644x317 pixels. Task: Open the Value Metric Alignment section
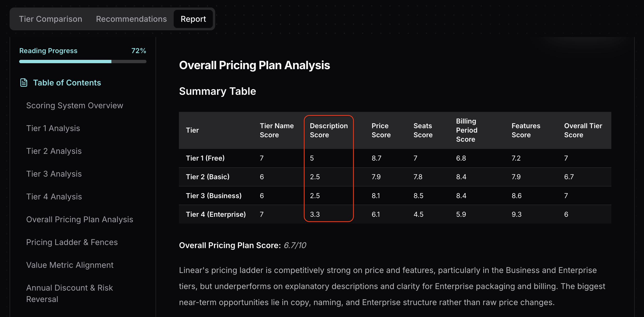point(70,265)
